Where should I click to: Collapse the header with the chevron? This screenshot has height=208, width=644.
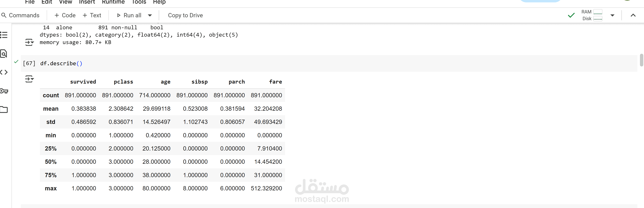click(x=633, y=15)
